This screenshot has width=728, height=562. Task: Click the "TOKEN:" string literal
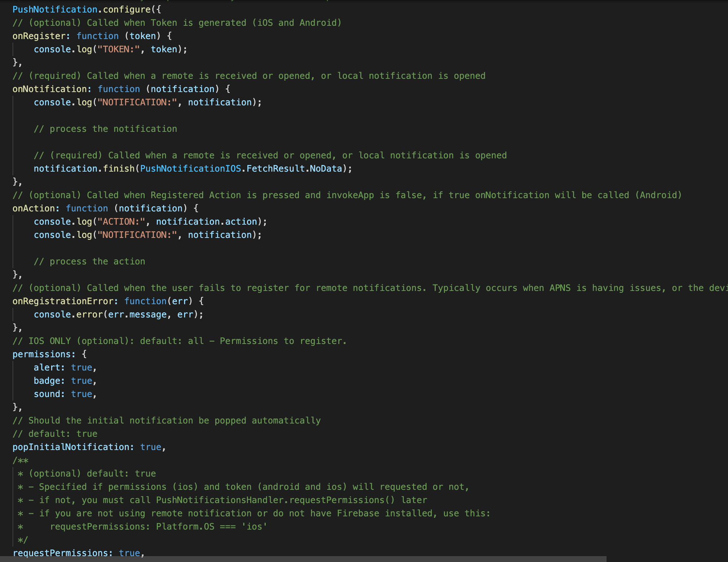pos(119,49)
